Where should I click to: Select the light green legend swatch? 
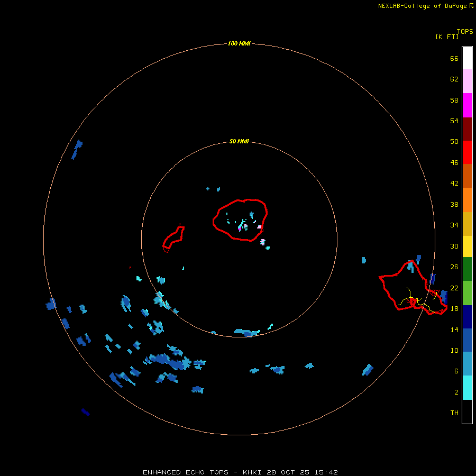(467, 293)
